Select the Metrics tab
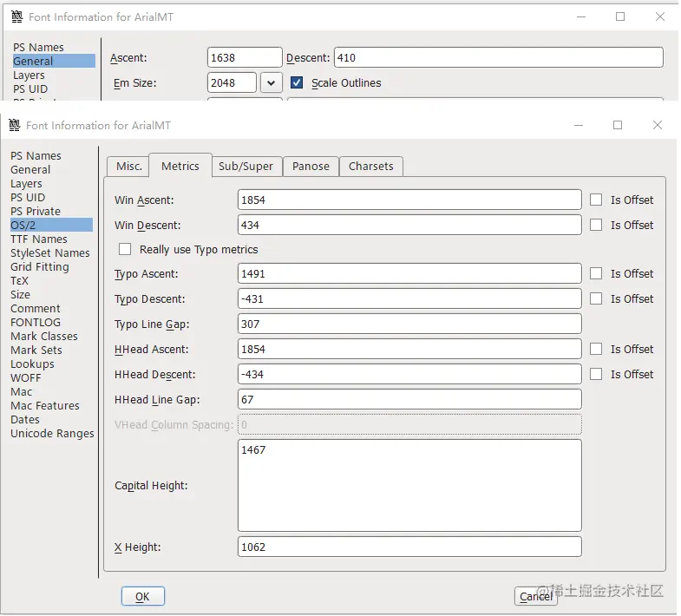This screenshot has height=616, width=681. [180, 166]
